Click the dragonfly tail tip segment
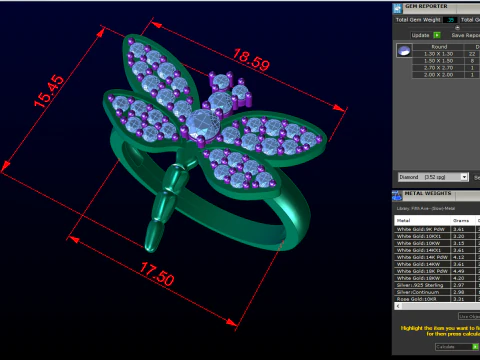 pos(155,237)
